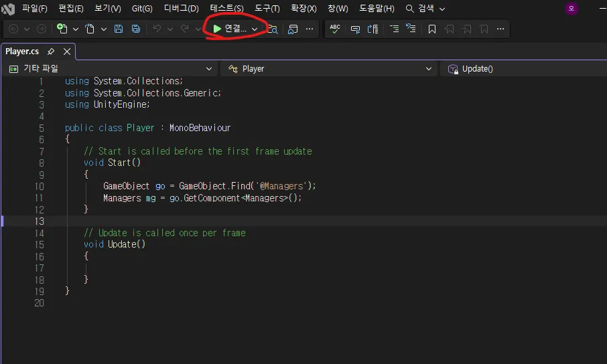
Task: Open the 테스트(S) menu
Action: click(x=227, y=9)
